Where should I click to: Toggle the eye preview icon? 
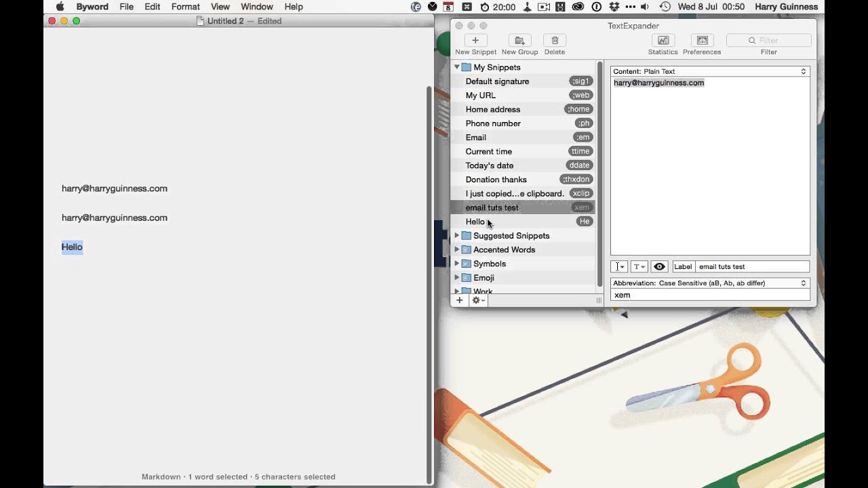[659, 267]
